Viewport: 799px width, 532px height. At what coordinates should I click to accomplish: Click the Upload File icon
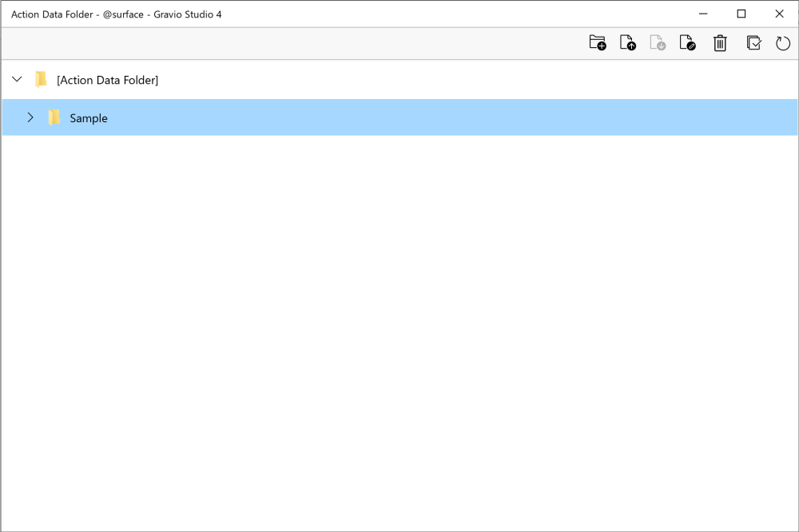pyautogui.click(x=628, y=42)
